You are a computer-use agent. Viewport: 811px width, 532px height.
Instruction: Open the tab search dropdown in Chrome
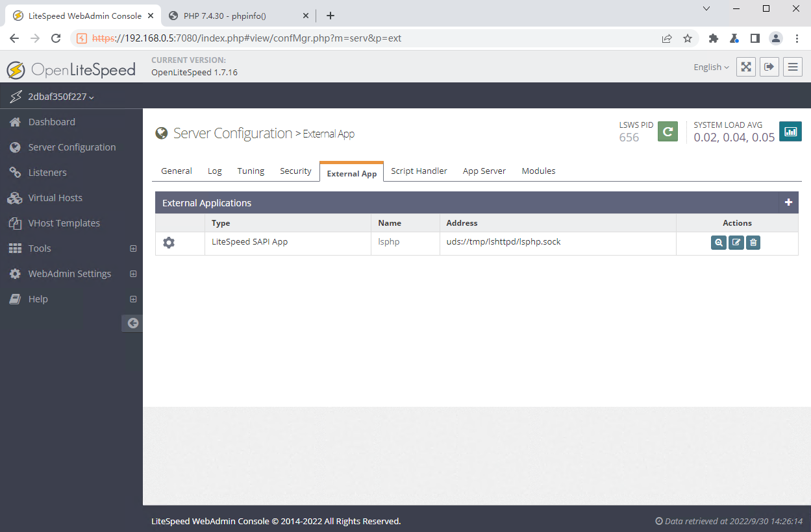[707, 8]
